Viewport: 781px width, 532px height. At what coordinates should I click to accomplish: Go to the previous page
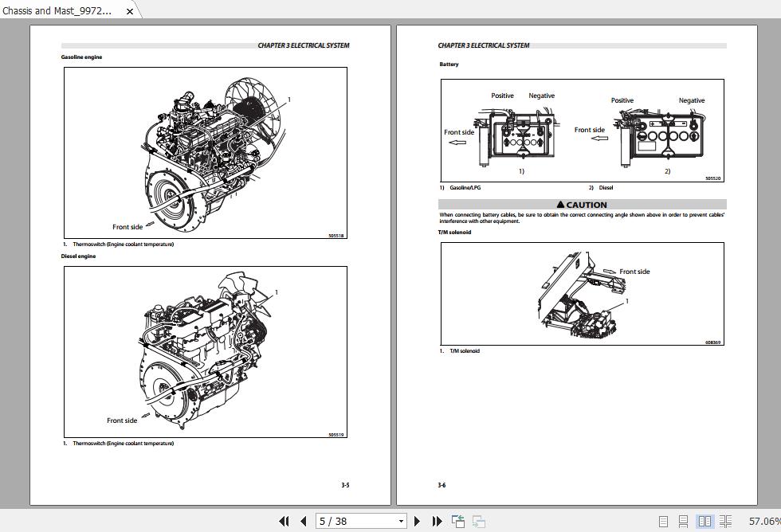tap(303, 521)
